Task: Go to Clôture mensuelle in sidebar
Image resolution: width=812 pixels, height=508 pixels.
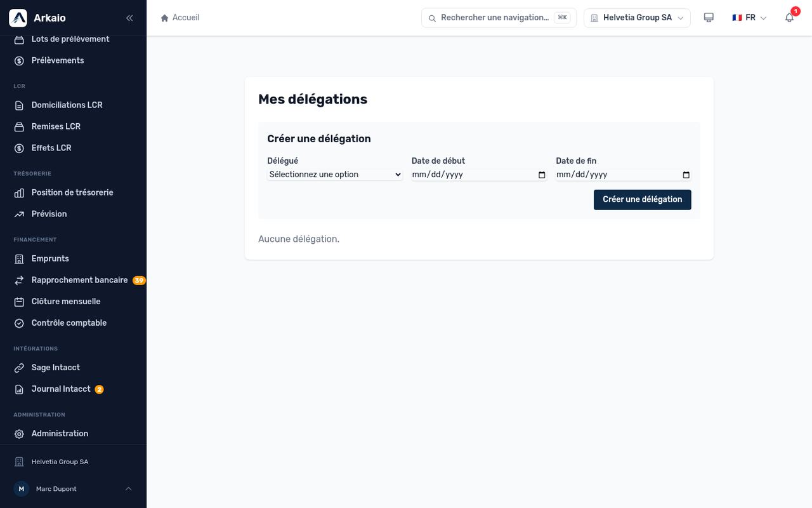Action: pos(66,302)
